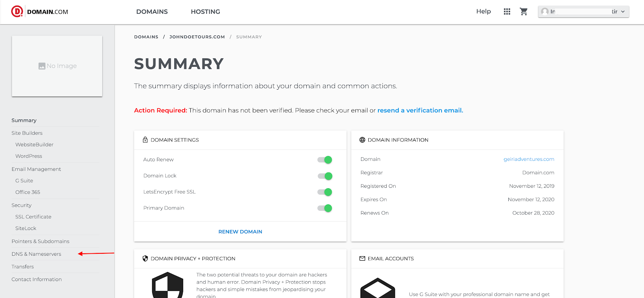Screen dimensions: 644x298
Task: Open Email Management sidebar section
Action: click(36, 169)
